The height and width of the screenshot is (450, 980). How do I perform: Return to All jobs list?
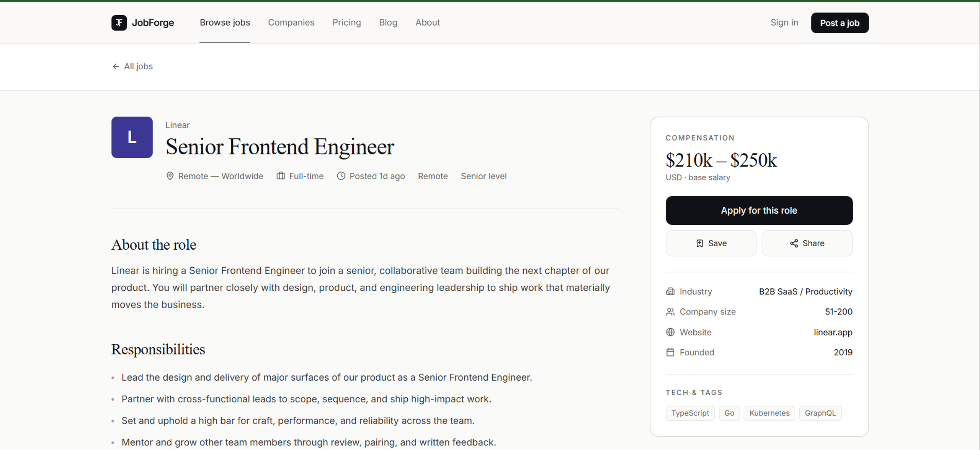[x=138, y=67]
